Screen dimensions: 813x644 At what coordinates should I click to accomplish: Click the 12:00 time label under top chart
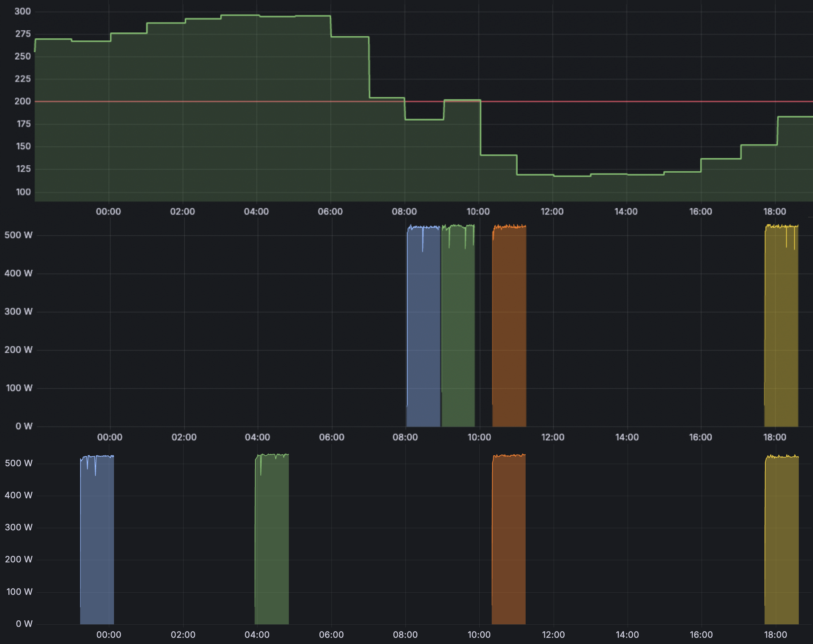point(552,212)
